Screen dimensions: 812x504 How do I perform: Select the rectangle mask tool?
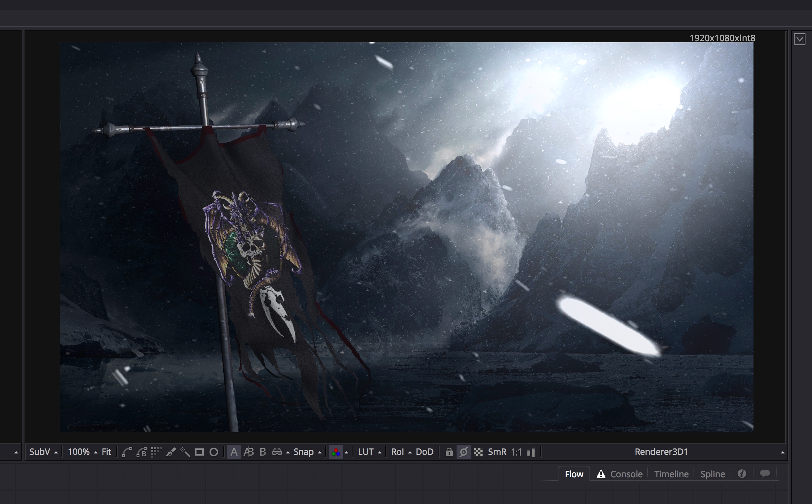199,452
